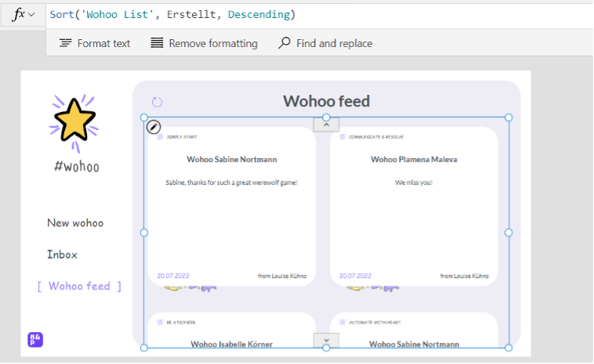Click the hash icon beside BE A PIONEER
Screen dimensions: 594x364
[x=160, y=322]
